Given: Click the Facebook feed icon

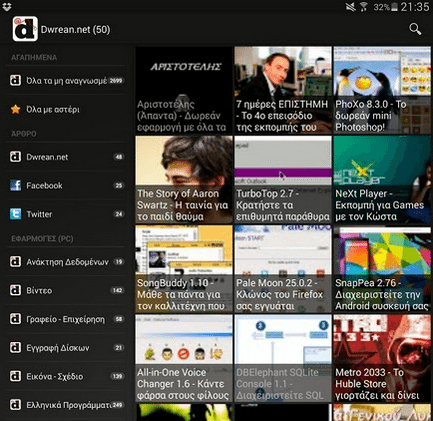Looking at the screenshot, I should tap(15, 185).
